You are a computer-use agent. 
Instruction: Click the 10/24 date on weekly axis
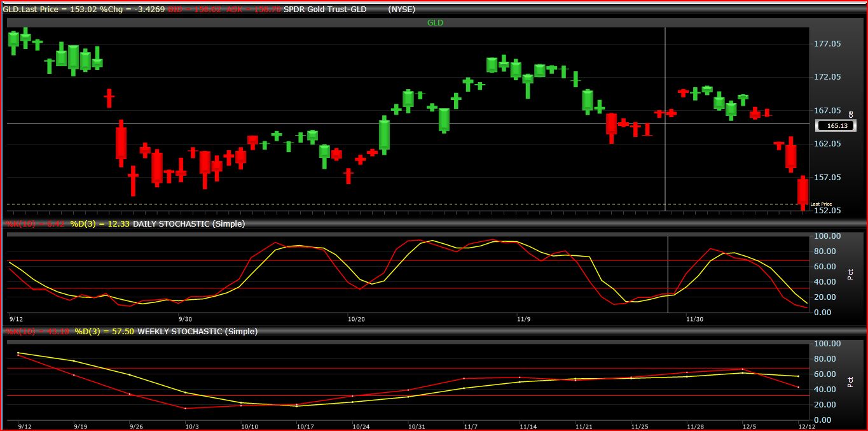click(x=361, y=426)
